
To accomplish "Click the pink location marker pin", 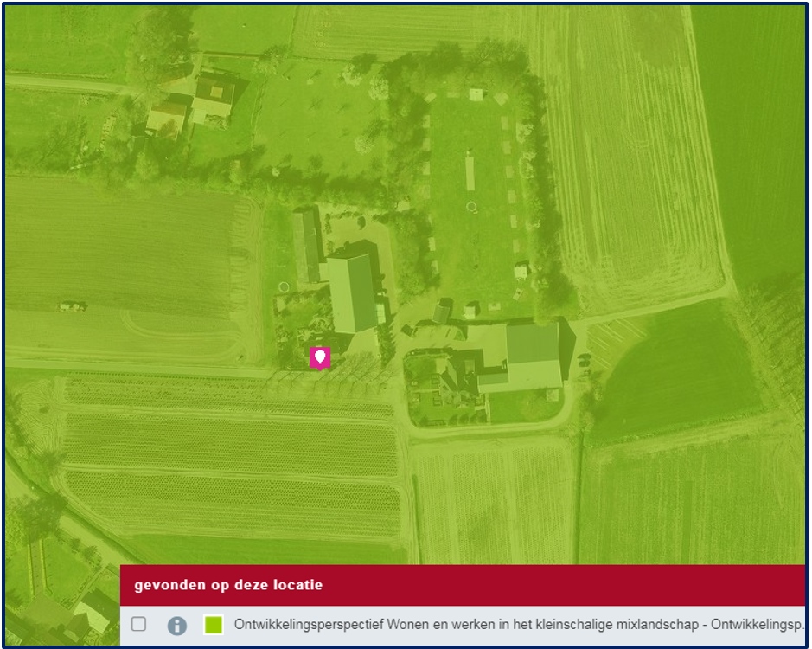I will tap(320, 357).
